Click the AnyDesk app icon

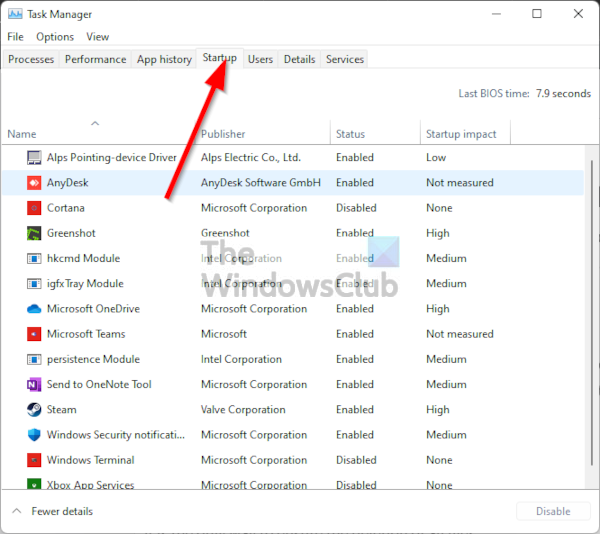[x=34, y=183]
